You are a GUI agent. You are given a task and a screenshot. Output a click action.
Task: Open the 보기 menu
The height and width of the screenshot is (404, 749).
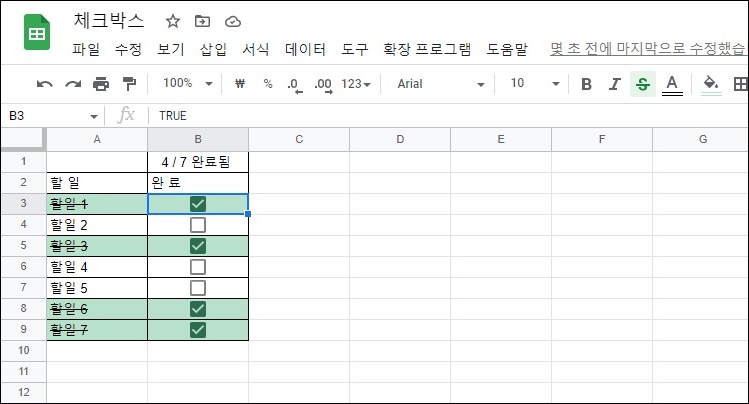(x=171, y=49)
